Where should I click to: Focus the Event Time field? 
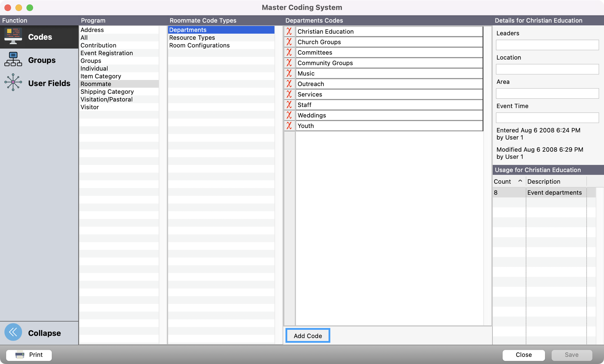547,118
